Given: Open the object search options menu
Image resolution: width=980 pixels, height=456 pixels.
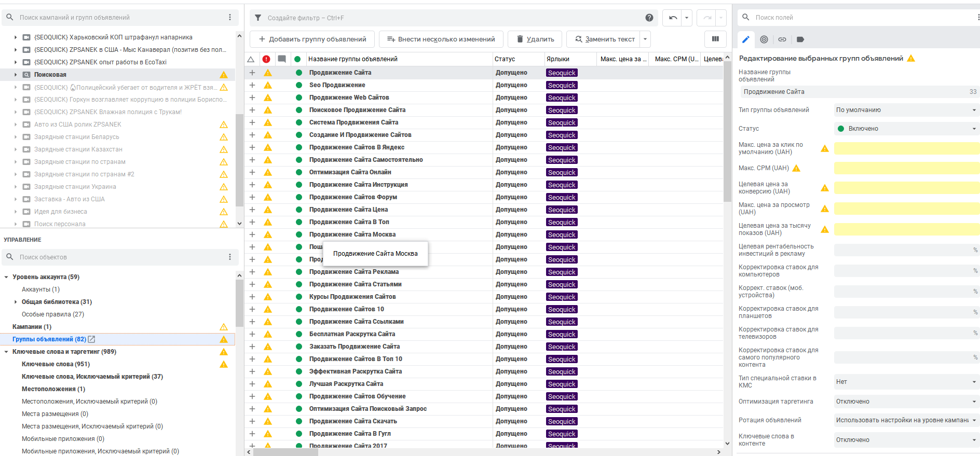Looking at the screenshot, I should click(230, 257).
